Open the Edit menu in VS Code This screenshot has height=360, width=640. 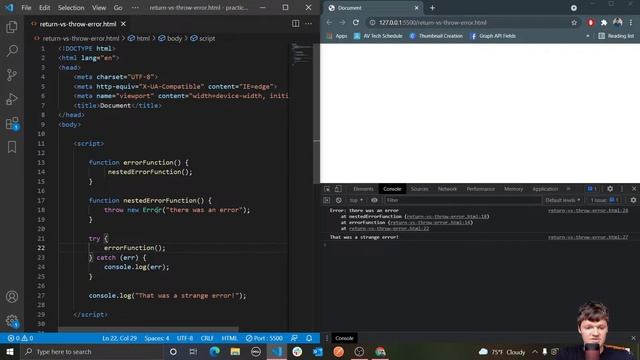click(x=44, y=8)
